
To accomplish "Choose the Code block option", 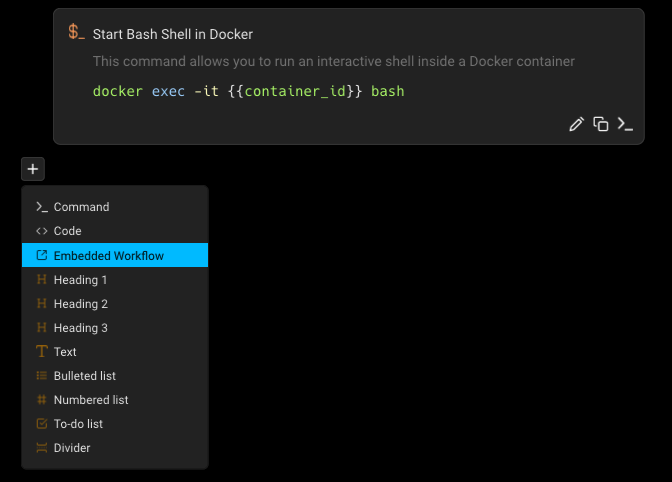I will 67,231.
